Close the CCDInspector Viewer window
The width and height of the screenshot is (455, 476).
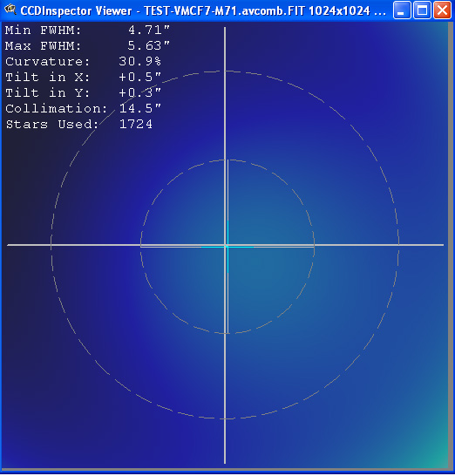coord(442,10)
